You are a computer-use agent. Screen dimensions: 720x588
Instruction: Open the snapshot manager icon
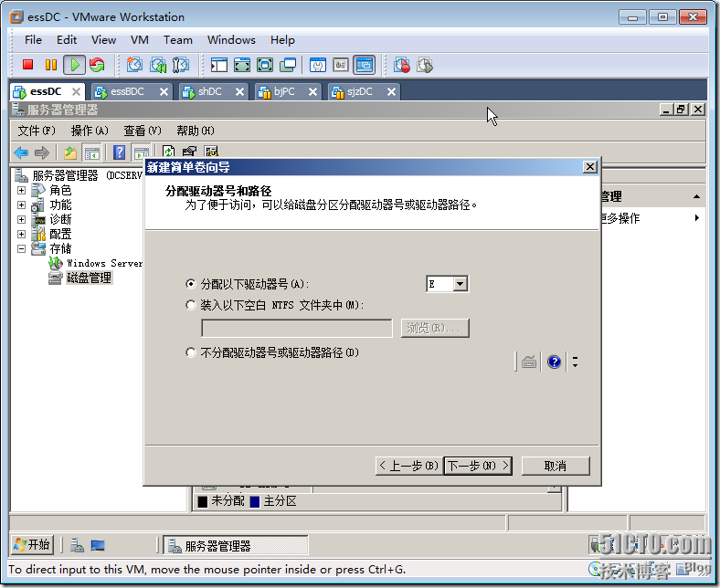tap(181, 65)
